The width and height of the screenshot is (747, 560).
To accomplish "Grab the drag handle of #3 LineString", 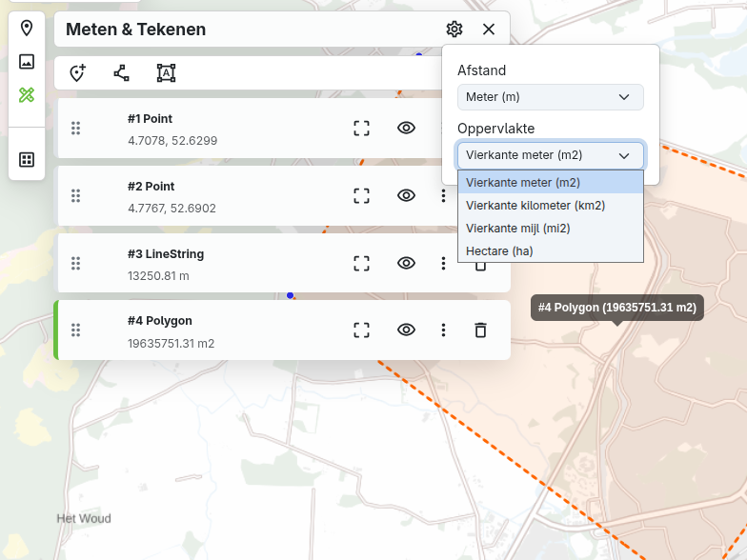I will (x=76, y=263).
